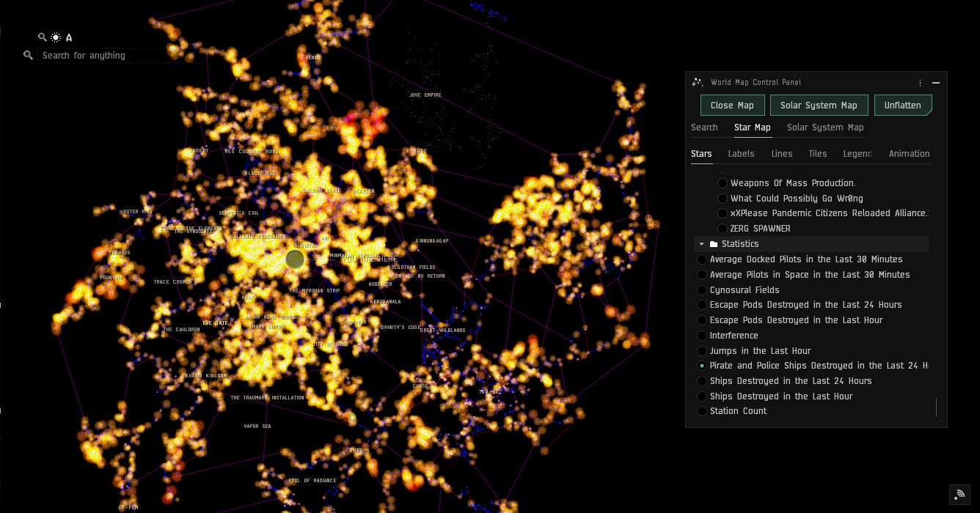Select Ships Destroyed in the Last 24 Hours
The width and height of the screenshot is (980, 513).
702,381
